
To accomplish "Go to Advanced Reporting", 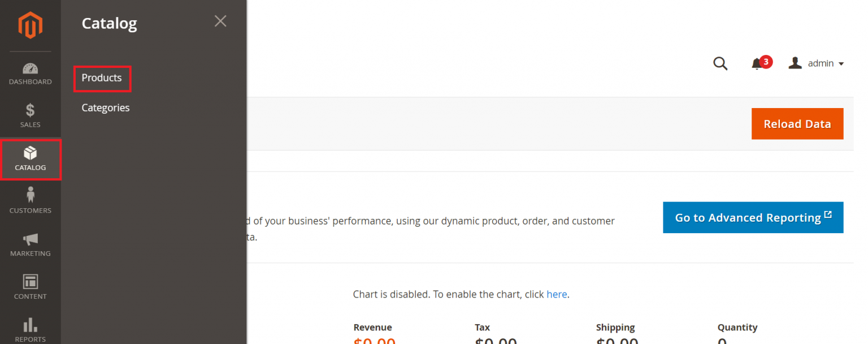I will [x=753, y=217].
